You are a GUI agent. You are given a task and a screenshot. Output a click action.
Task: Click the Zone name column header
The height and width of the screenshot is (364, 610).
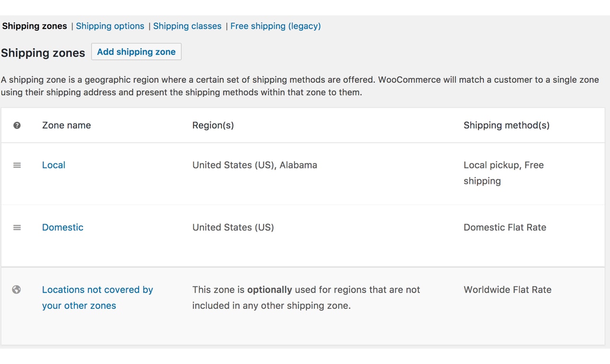point(66,125)
